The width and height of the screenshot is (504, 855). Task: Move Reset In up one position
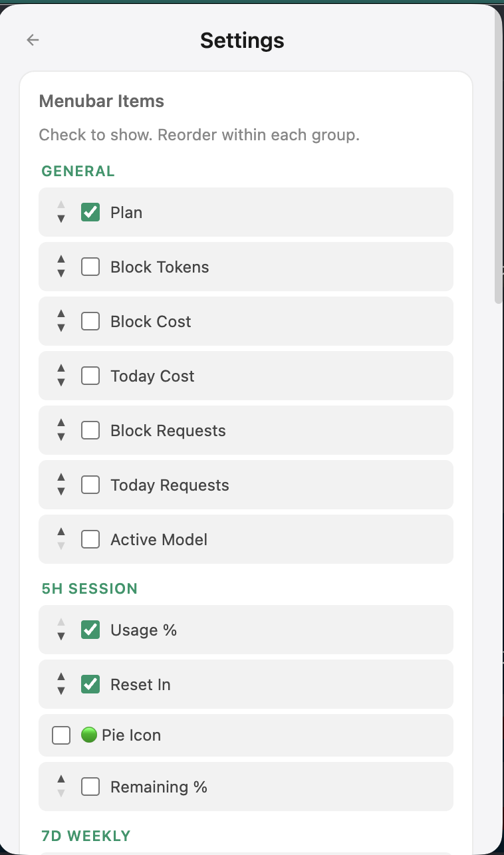point(61,677)
